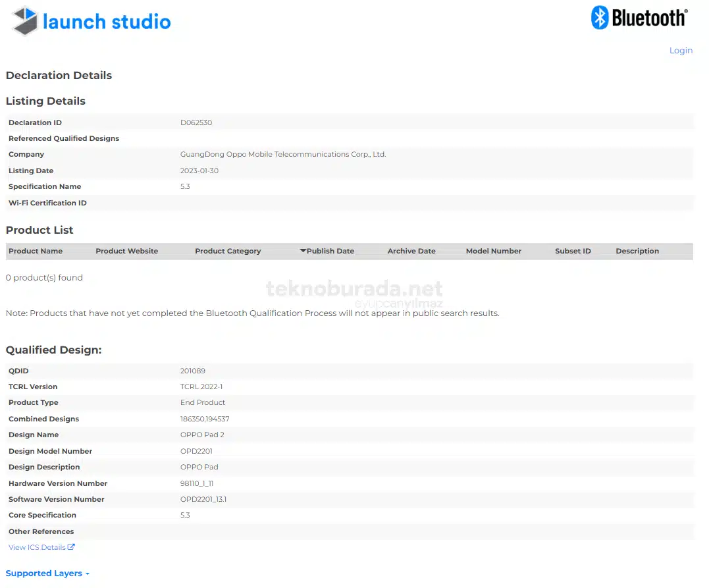
Task: Open the Login link
Action: [x=681, y=51]
